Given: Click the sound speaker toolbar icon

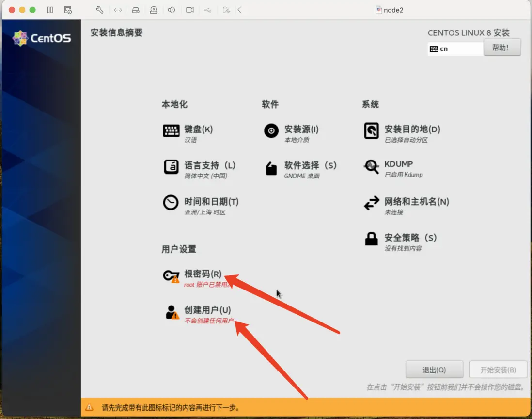Looking at the screenshot, I should point(172,10).
